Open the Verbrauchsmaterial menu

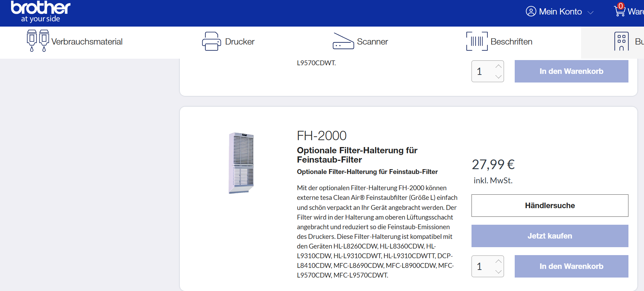87,42
